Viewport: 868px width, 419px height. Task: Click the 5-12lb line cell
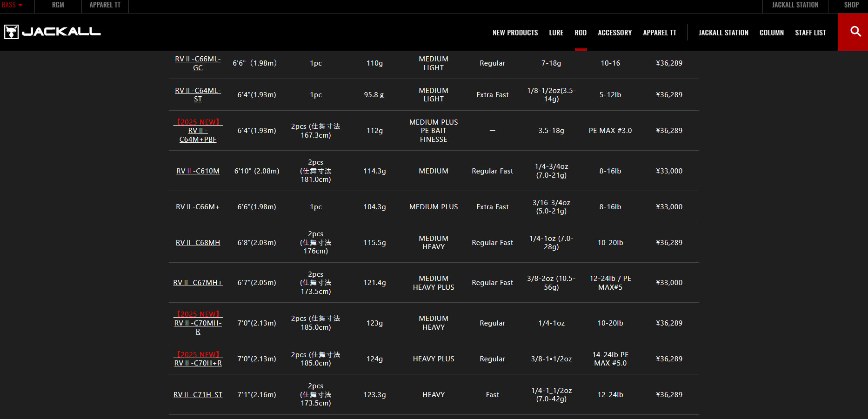[610, 95]
